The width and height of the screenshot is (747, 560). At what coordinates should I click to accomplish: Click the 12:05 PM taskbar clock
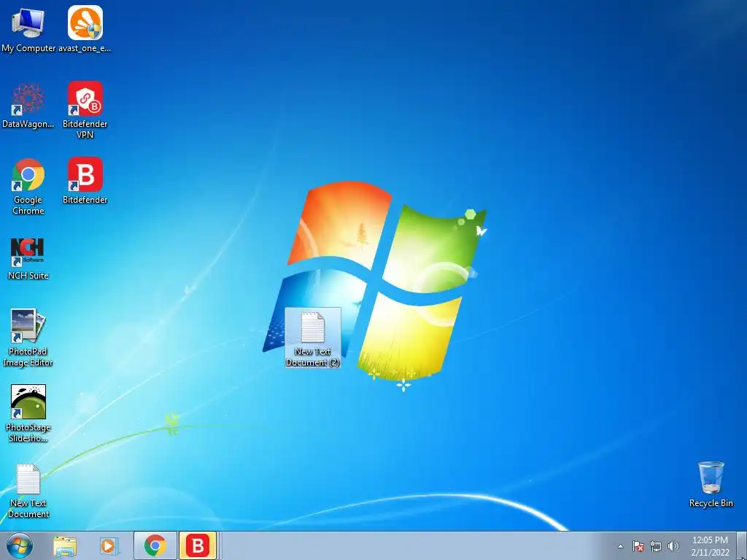[x=710, y=546]
